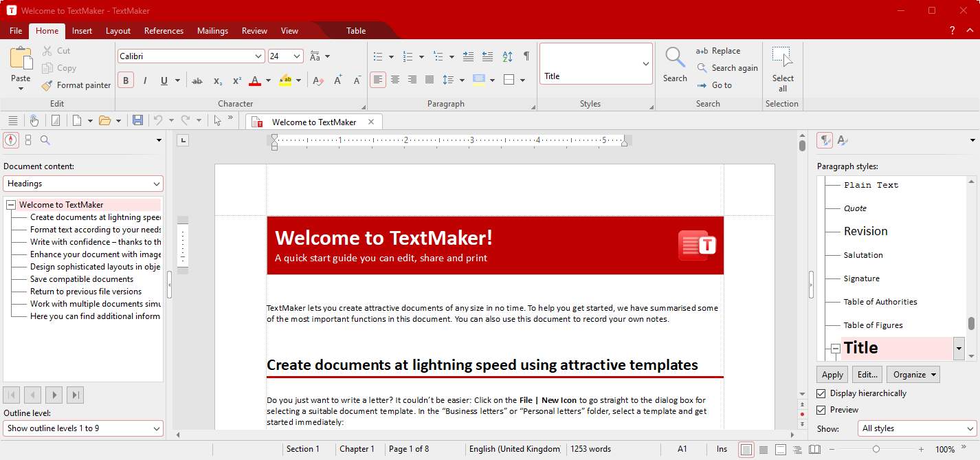Uncheck Display hierarchically checkbox
The image size is (980, 460).
click(821, 393)
